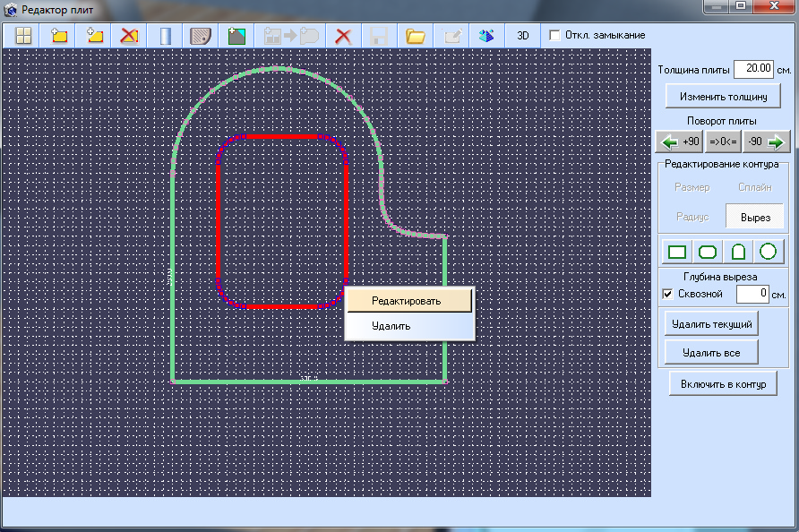Select the circle cutout shape
This screenshot has height=532, width=799.
pos(768,252)
